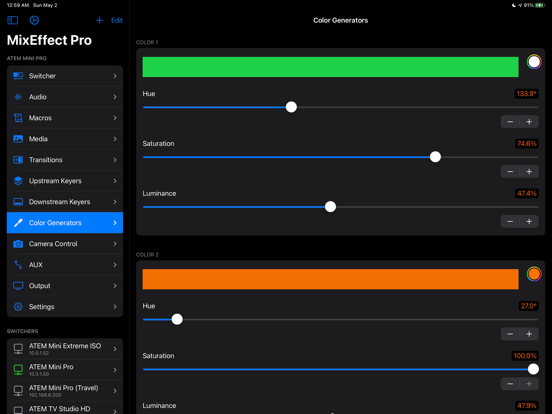The height and width of the screenshot is (414, 552).
Task: Click the Media picture icon
Action: pos(18,139)
